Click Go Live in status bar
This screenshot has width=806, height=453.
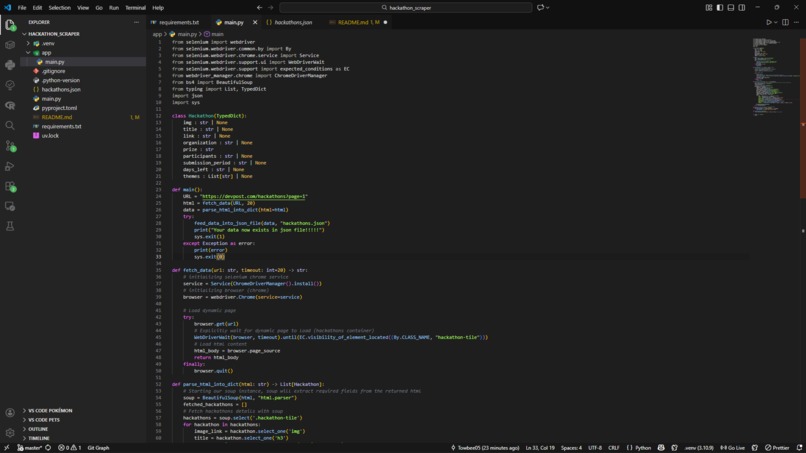click(x=732, y=448)
